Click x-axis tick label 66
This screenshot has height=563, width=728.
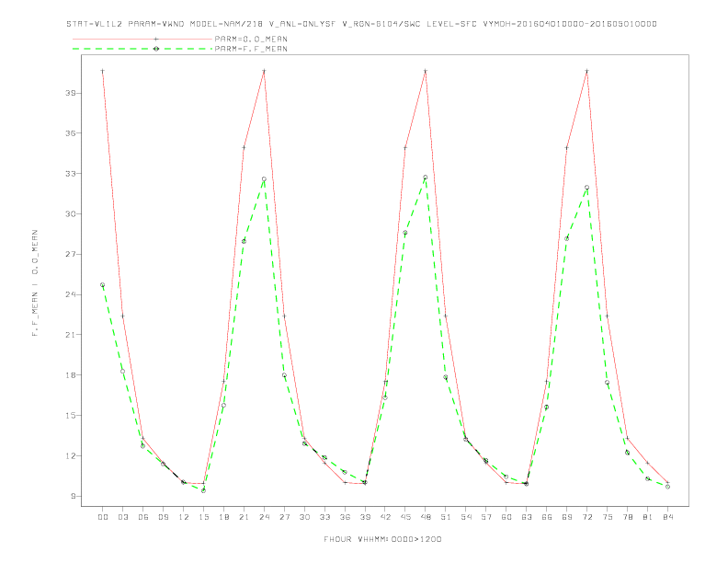[x=547, y=517]
